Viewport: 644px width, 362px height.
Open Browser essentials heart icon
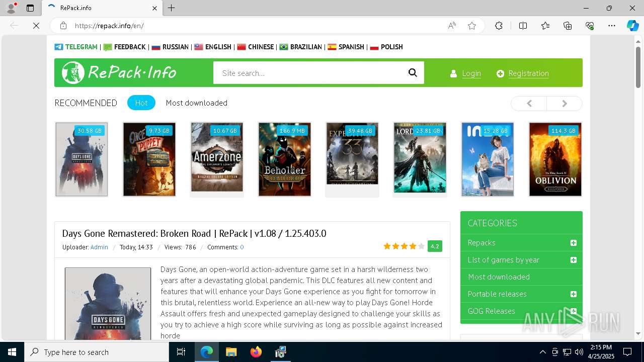pos(590,26)
